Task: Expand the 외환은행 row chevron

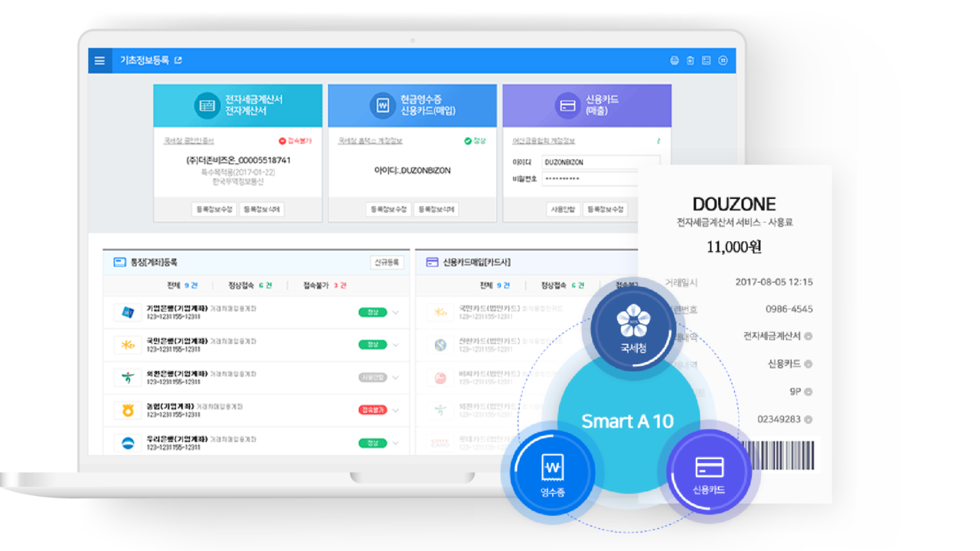Action: [396, 377]
